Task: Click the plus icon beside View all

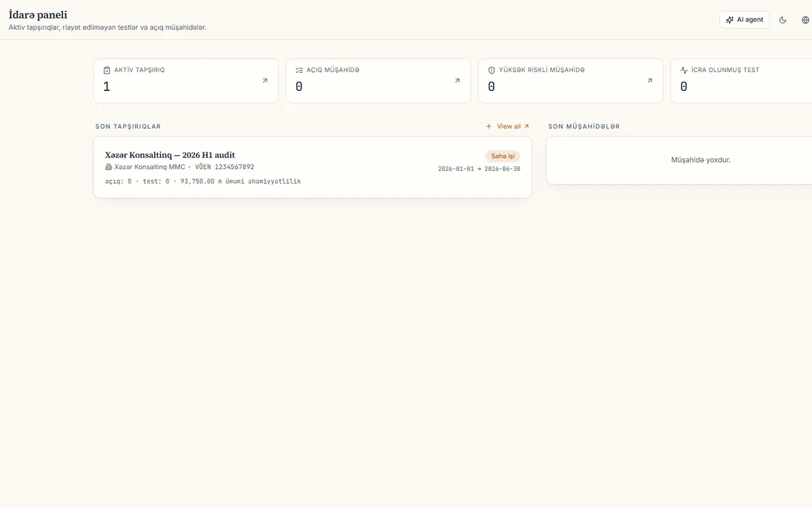Action: click(488, 126)
